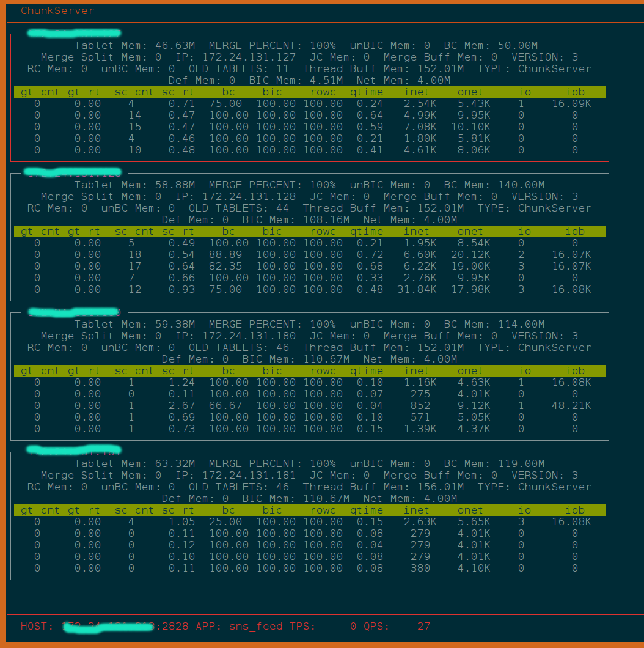The height and width of the screenshot is (648, 644).
Task: Select the bc value 66.67
Action: pos(225,405)
